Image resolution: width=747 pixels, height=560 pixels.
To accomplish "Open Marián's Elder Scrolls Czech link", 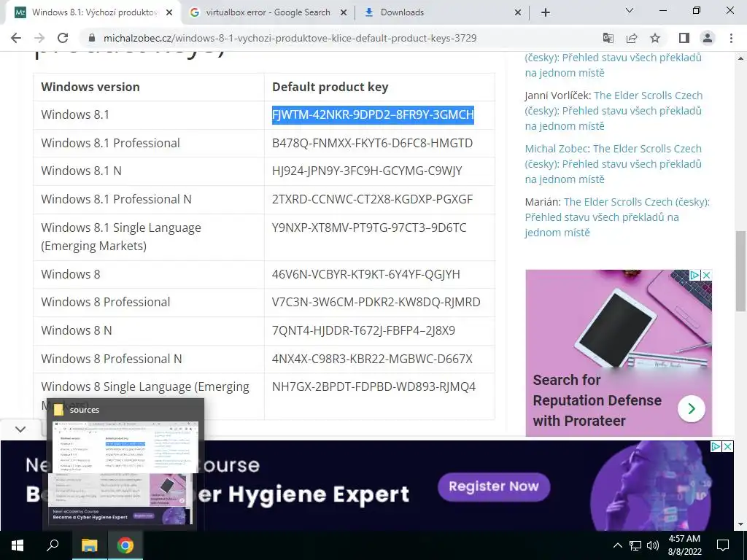I will point(617,217).
